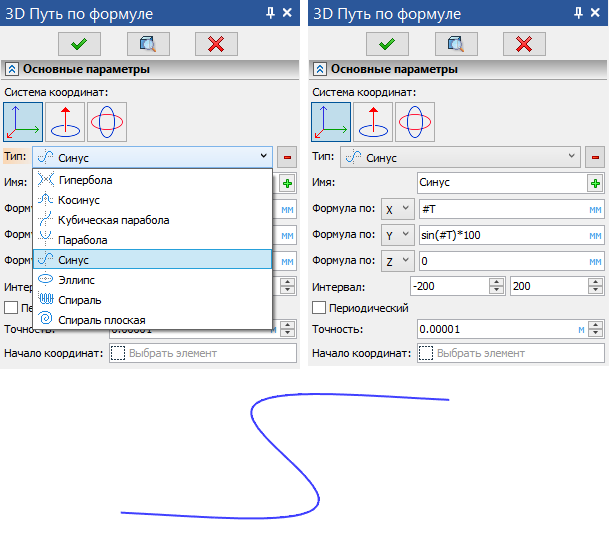Pick Спираль плоская in the type list
The image size is (609, 540).
[x=100, y=320]
